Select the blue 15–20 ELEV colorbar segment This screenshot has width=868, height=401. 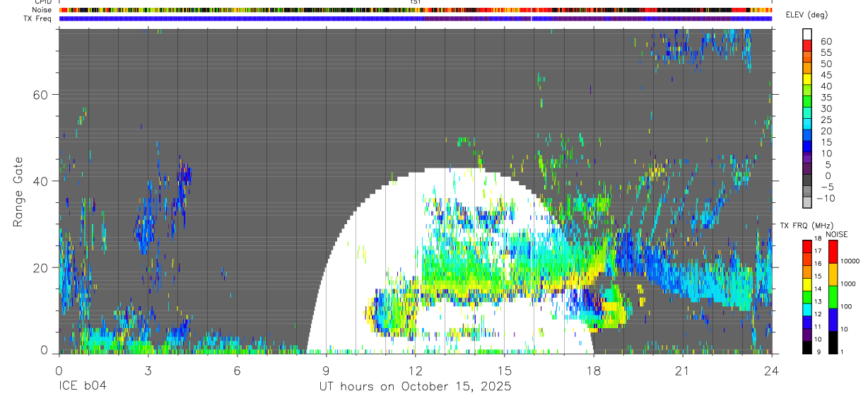coord(807,136)
